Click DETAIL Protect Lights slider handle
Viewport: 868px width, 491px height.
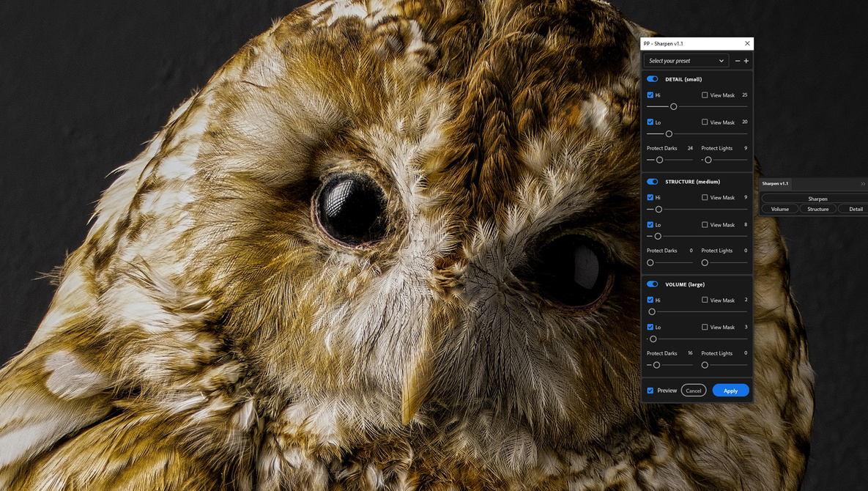click(x=708, y=160)
